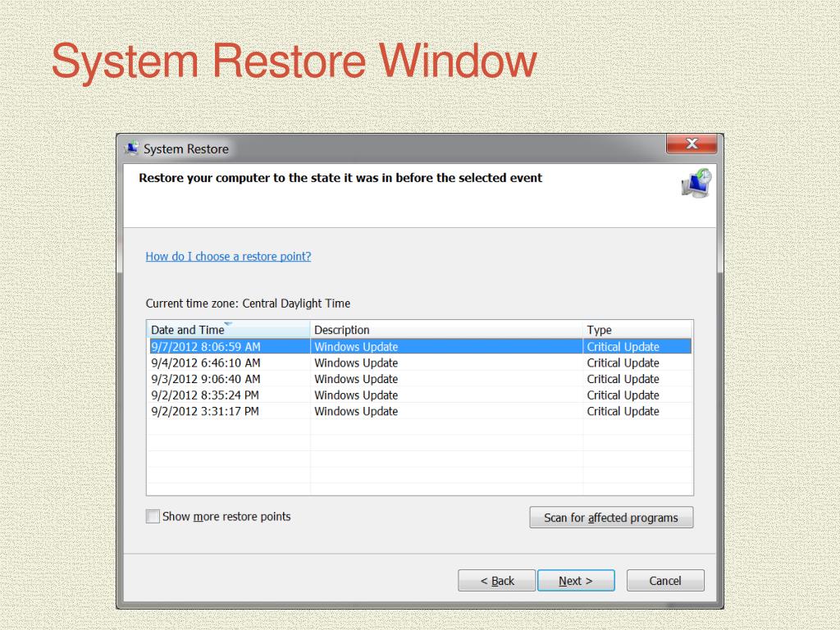
Task: Select restore point 9/2/2012 3:31:17 PM
Action: click(419, 411)
